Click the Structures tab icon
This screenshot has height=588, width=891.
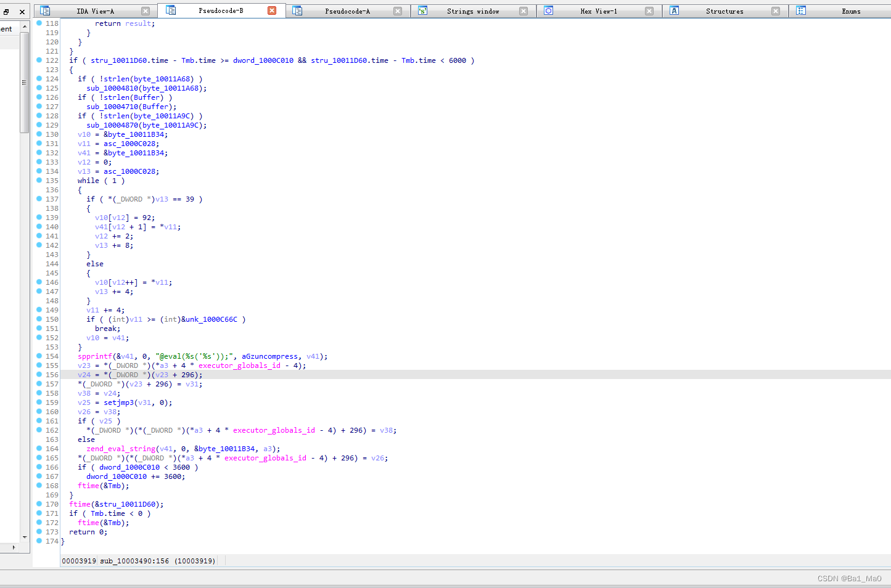coord(674,11)
